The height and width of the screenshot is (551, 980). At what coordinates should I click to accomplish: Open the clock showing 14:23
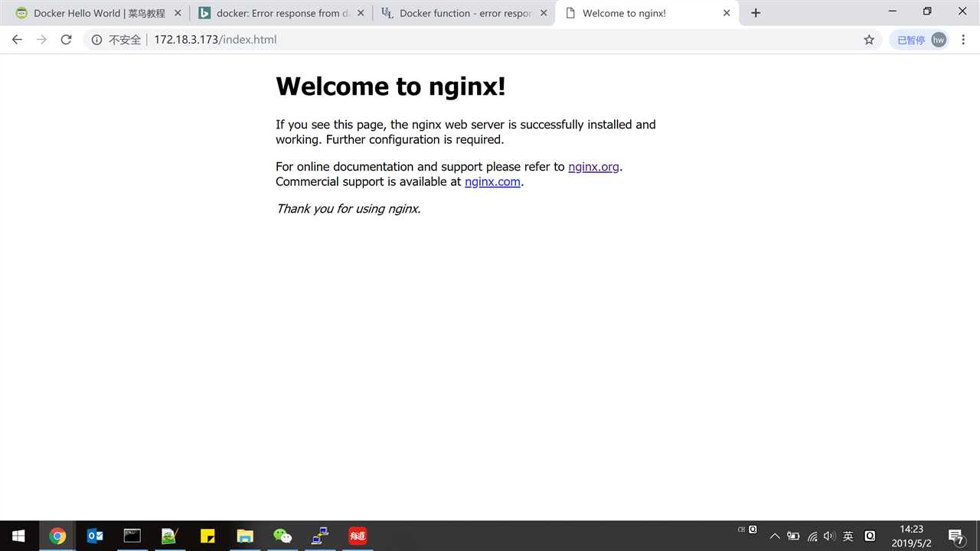(x=911, y=536)
